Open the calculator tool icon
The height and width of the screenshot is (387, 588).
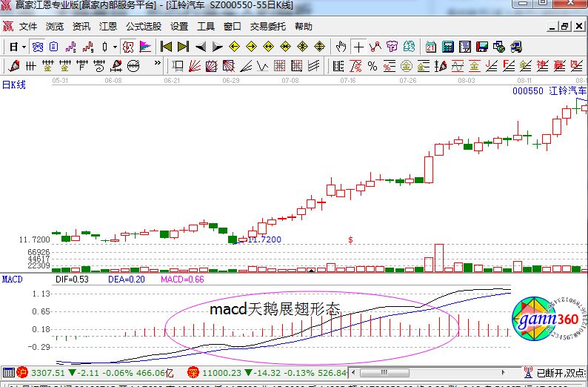click(447, 47)
